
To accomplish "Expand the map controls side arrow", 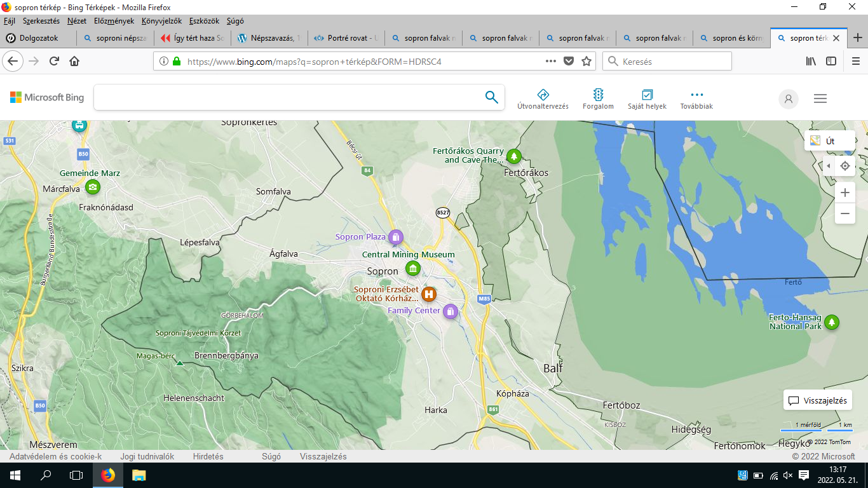I will (x=828, y=166).
